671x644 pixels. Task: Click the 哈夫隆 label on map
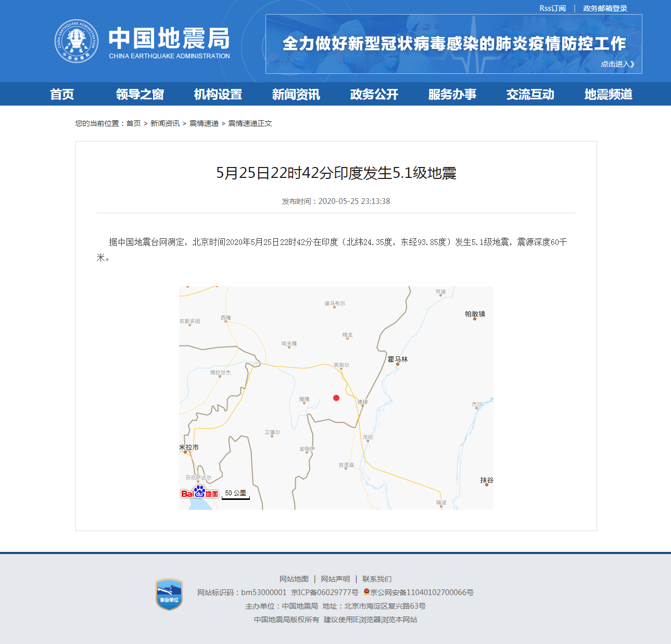click(x=289, y=344)
